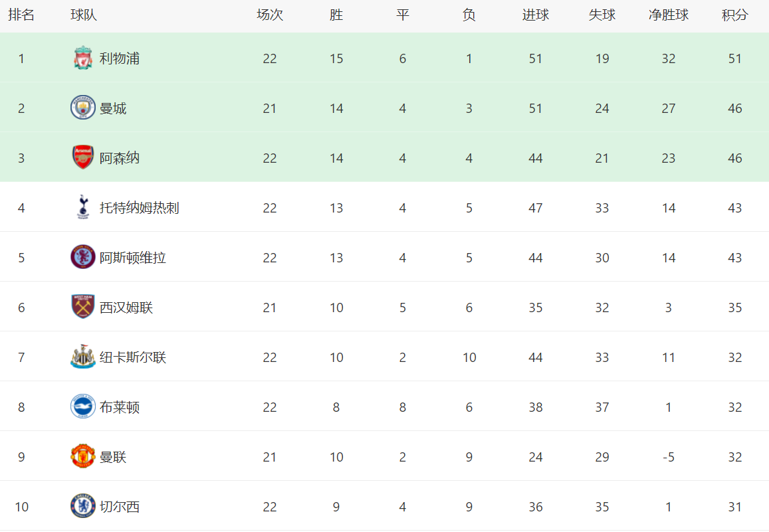Select the 阿斯顿维拉 team name
Viewport: 769px width, 532px height.
point(133,258)
